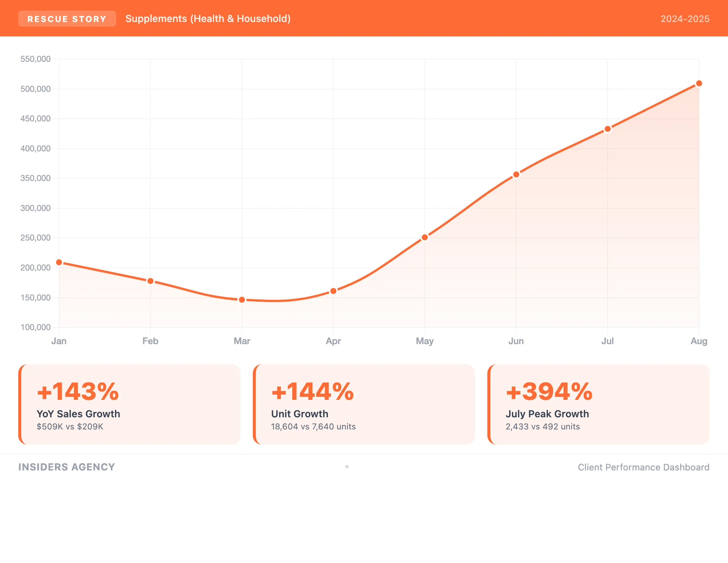Screen dimensions: 728x563
Task: Open the July Peak Growth card
Action: click(599, 404)
